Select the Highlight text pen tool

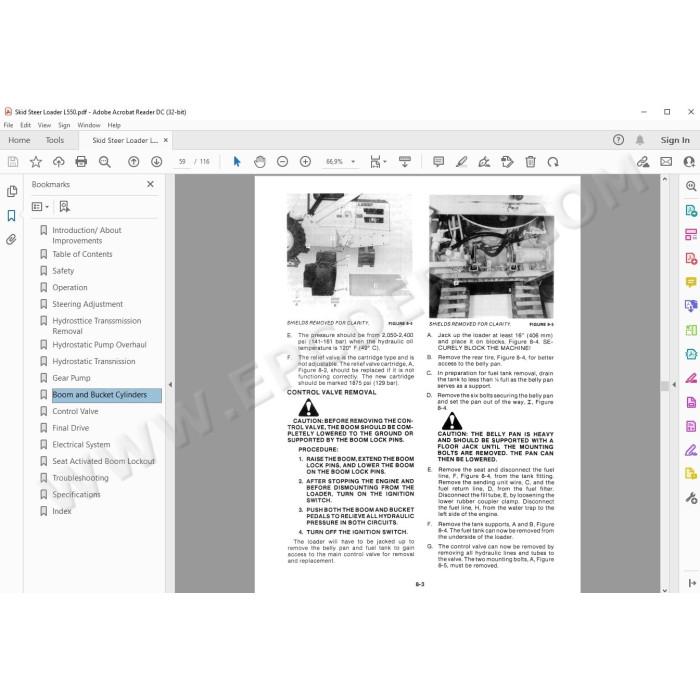(461, 162)
